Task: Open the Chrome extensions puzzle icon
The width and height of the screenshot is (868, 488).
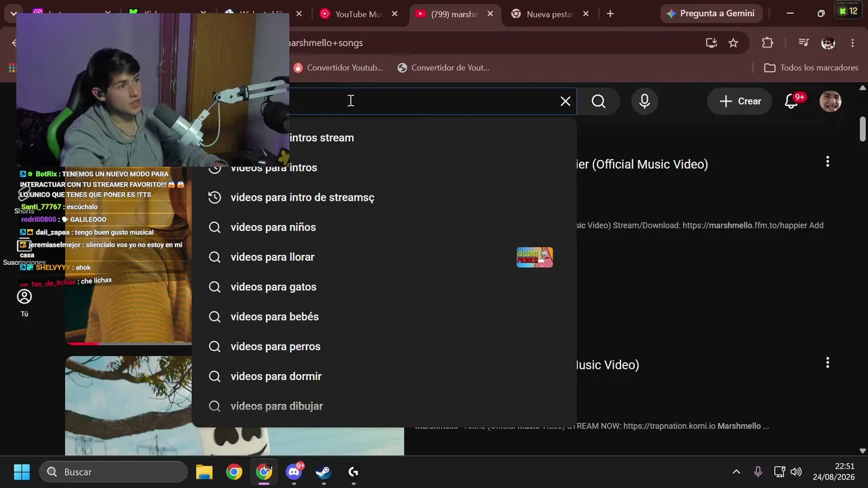Action: coord(768,43)
